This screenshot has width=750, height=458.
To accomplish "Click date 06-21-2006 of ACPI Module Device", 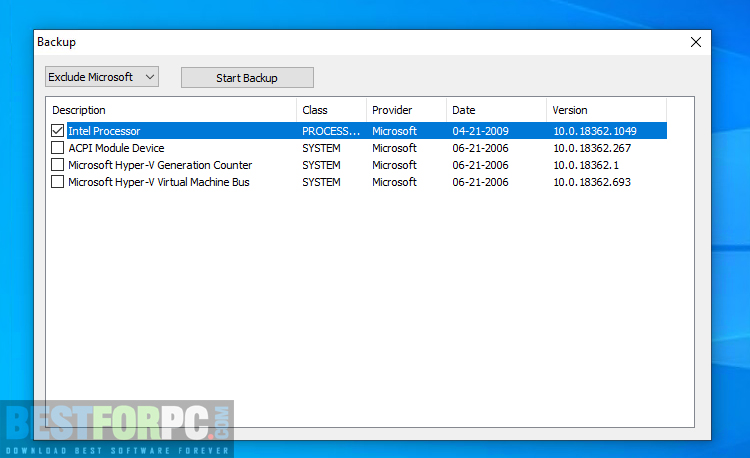I will click(480, 148).
